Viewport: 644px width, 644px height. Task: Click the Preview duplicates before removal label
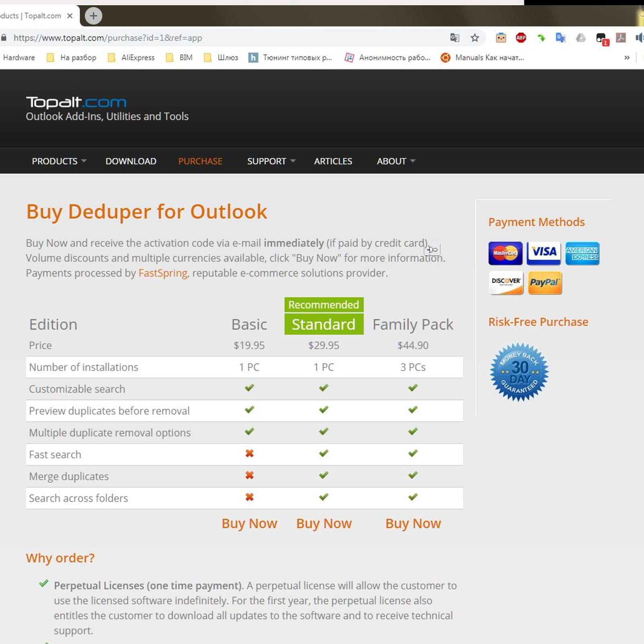pos(109,411)
